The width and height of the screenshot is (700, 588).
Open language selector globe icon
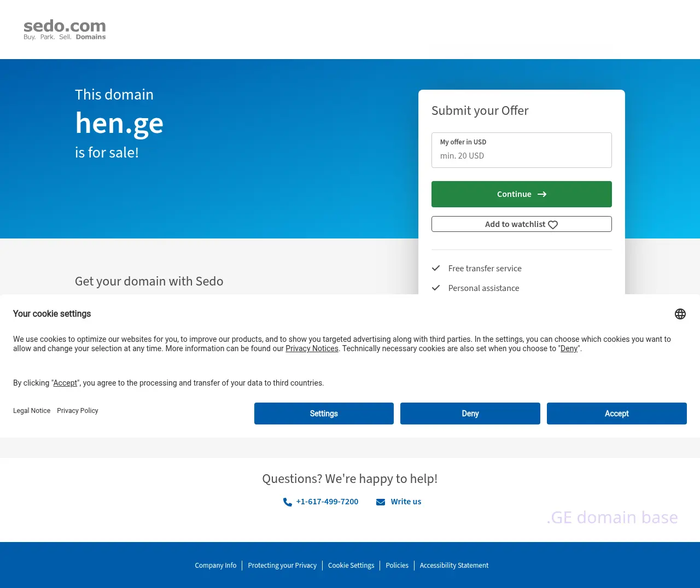[x=680, y=314]
